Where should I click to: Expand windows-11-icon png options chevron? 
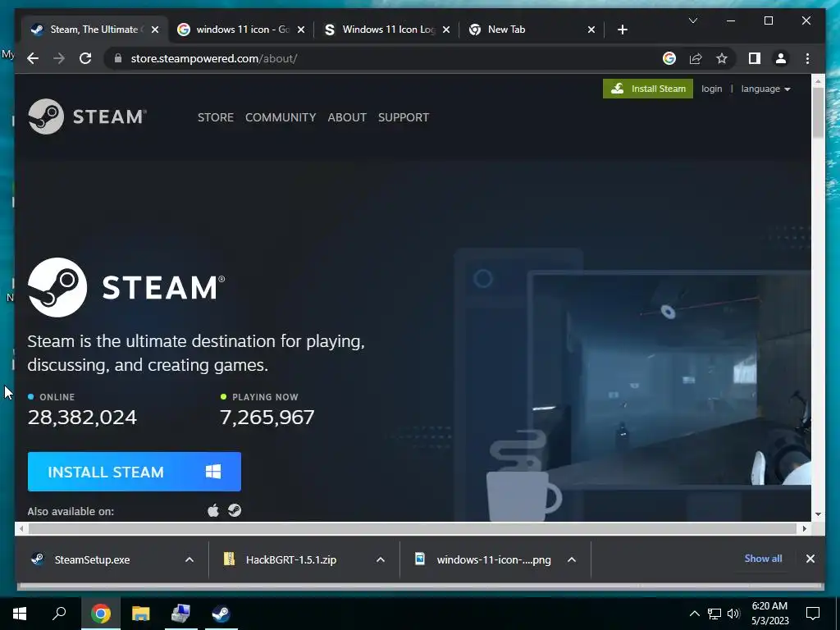pyautogui.click(x=572, y=559)
